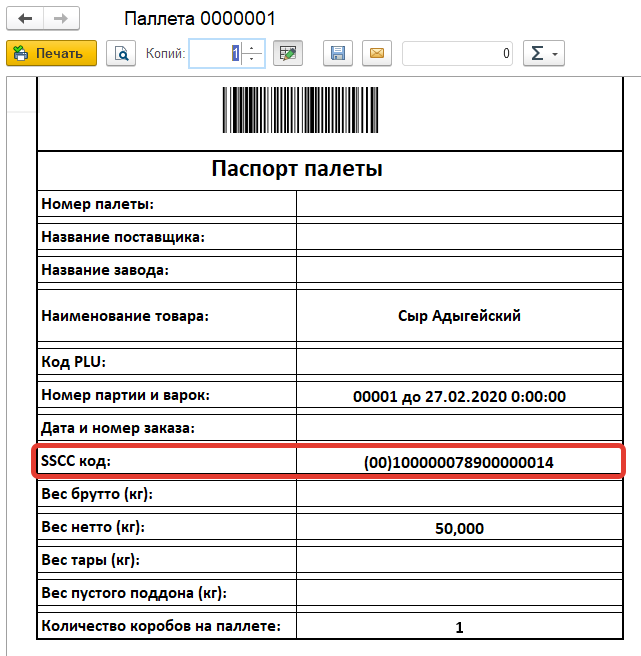
Task: Select the empty Номер палеты value cell
Action: [459, 204]
